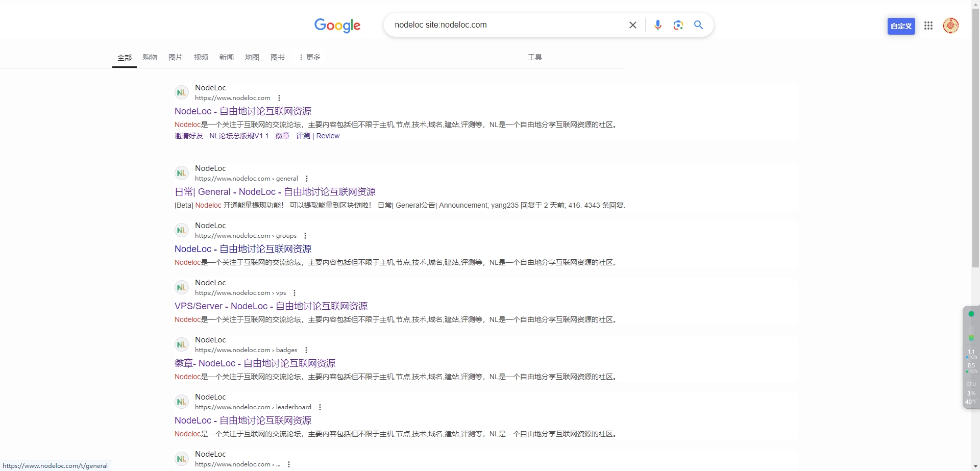Open 日常| General - NodeLoc result
This screenshot has height=471, width=980.
click(275, 192)
